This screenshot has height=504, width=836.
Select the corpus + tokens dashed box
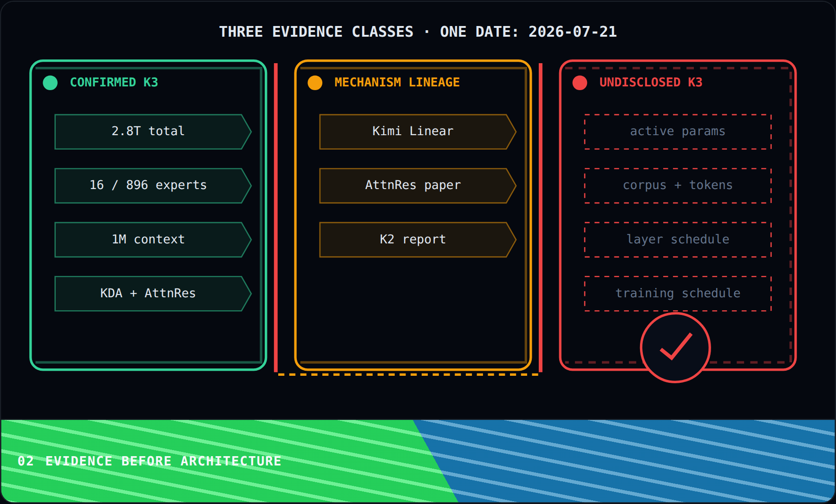coord(678,185)
